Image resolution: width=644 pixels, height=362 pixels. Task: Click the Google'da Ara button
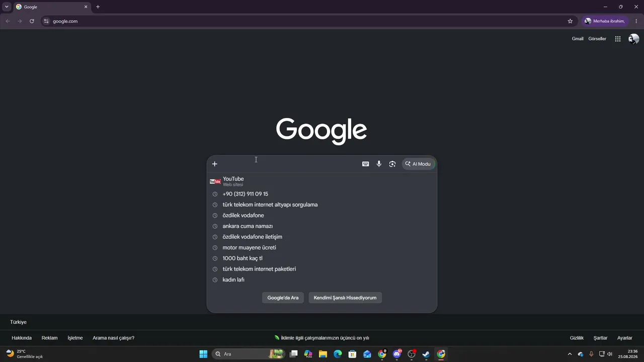[x=283, y=298]
